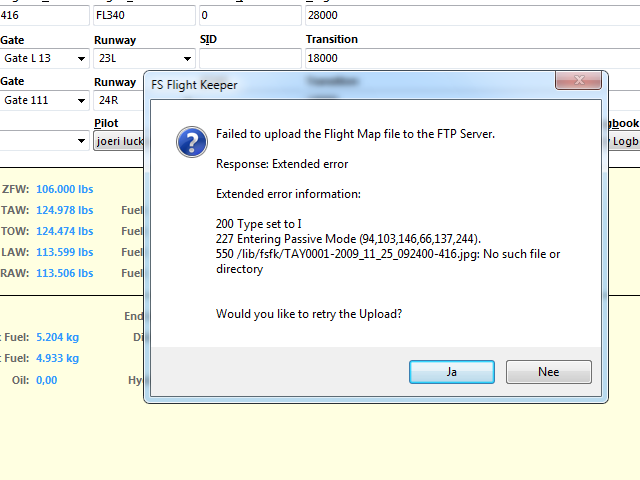
Task: Click the '200 Type set to I' line
Action: tap(259, 224)
